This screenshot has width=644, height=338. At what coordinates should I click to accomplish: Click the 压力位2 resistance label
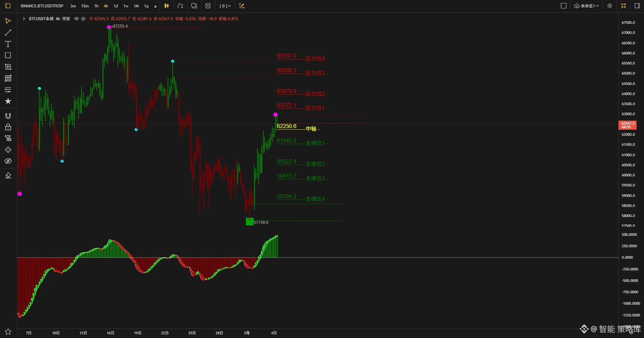coord(315,94)
